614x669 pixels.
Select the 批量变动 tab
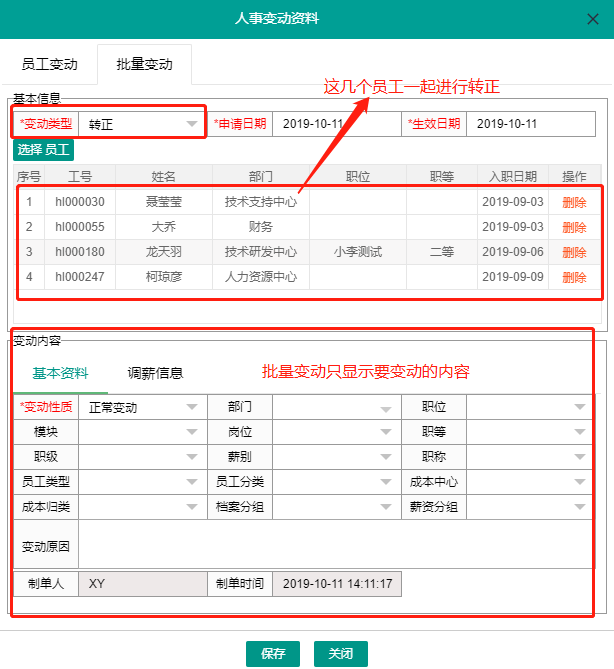point(144,64)
